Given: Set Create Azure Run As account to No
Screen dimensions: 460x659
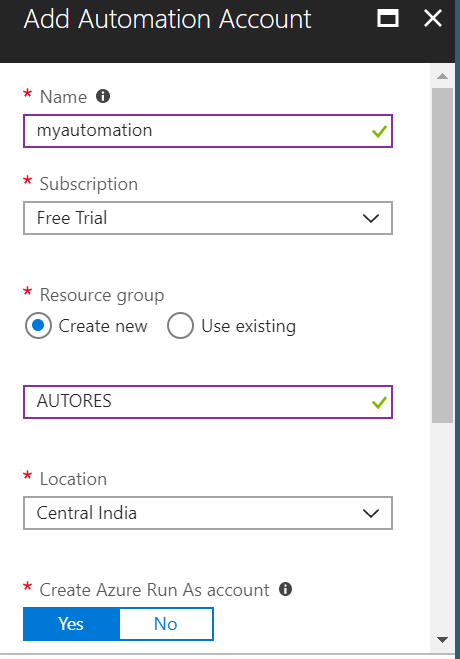Looking at the screenshot, I should pyautogui.click(x=166, y=624).
